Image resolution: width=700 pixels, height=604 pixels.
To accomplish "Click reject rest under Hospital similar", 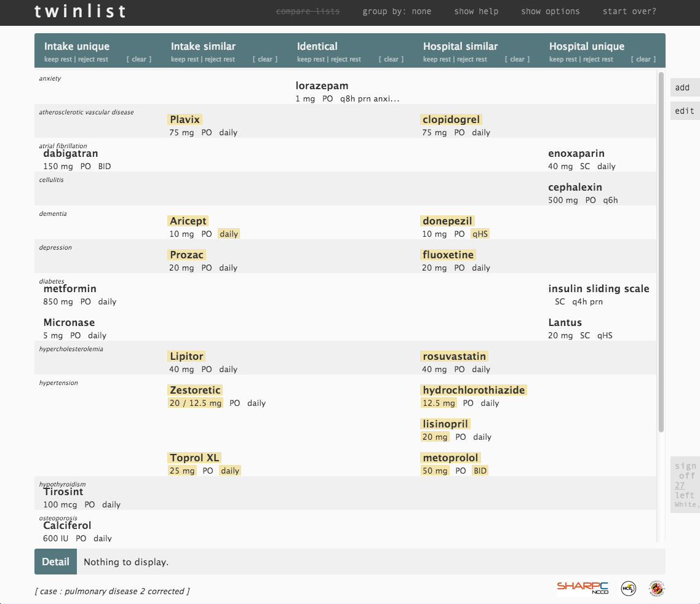I will [472, 60].
